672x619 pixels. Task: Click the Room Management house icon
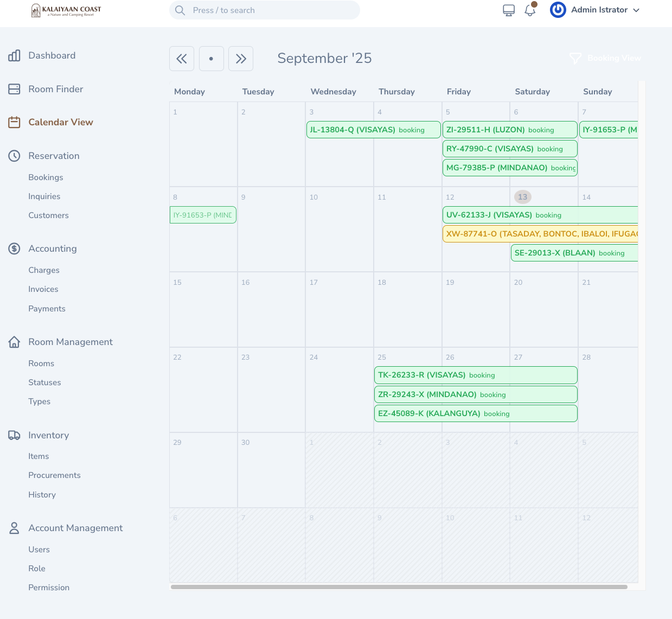(x=14, y=342)
